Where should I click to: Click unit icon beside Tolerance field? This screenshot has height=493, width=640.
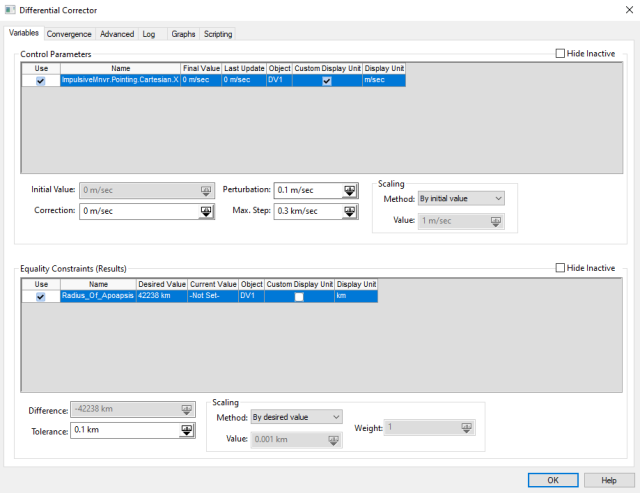[186, 430]
